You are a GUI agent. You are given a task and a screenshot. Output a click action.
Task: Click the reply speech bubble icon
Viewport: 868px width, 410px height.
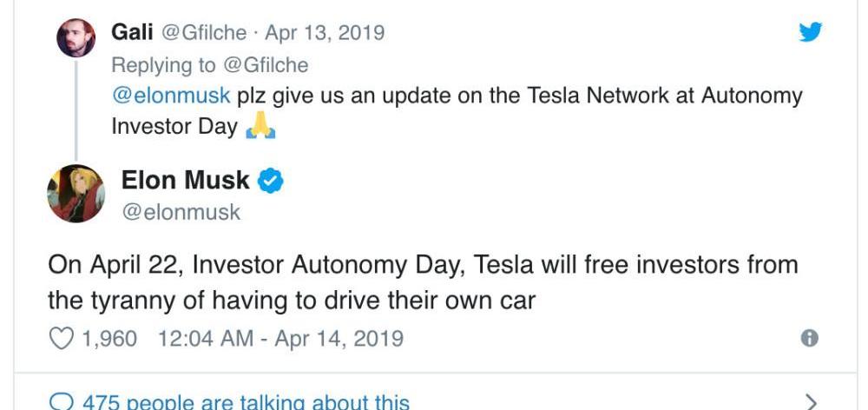[61, 402]
